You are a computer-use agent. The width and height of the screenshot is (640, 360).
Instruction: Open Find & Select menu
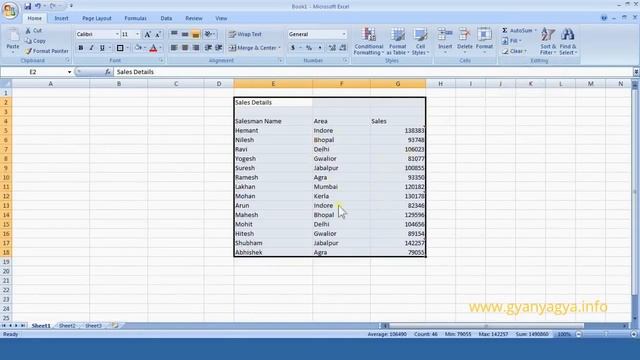(x=568, y=41)
